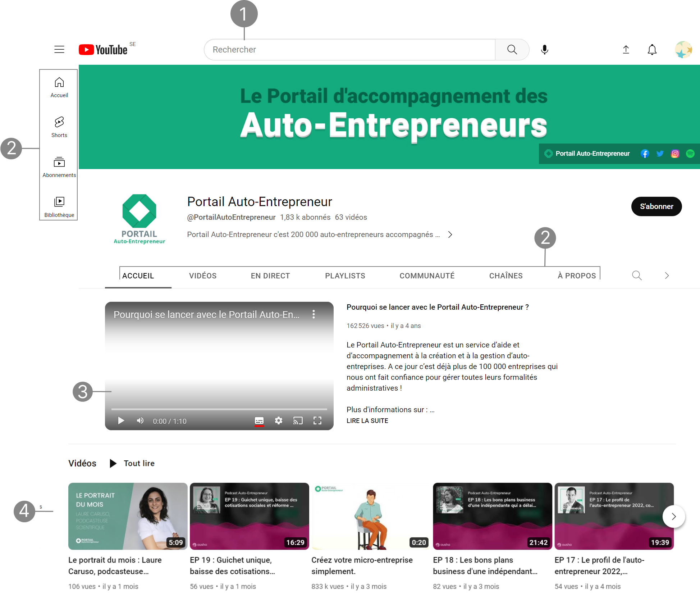Open the COMMUNAUTÉ tab
This screenshot has width=700, height=596.
click(x=427, y=276)
